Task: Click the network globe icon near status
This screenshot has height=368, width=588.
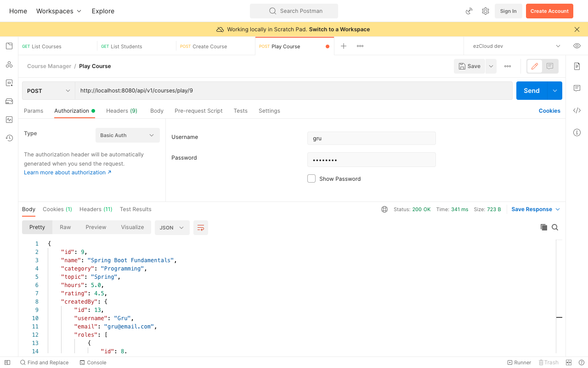Action: pyautogui.click(x=384, y=209)
